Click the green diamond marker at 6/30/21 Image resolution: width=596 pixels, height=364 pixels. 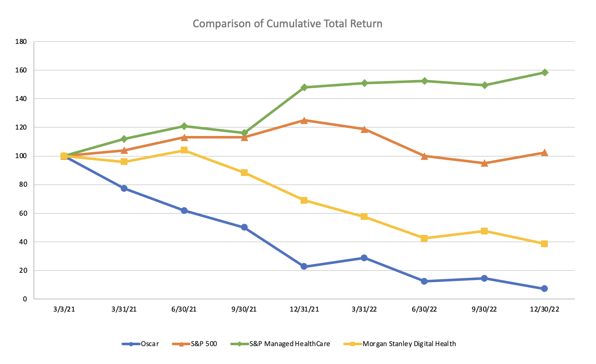pos(184,126)
